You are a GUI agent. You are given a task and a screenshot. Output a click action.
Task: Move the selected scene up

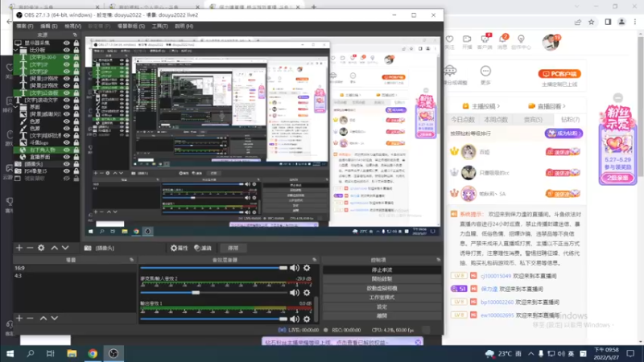43,318
